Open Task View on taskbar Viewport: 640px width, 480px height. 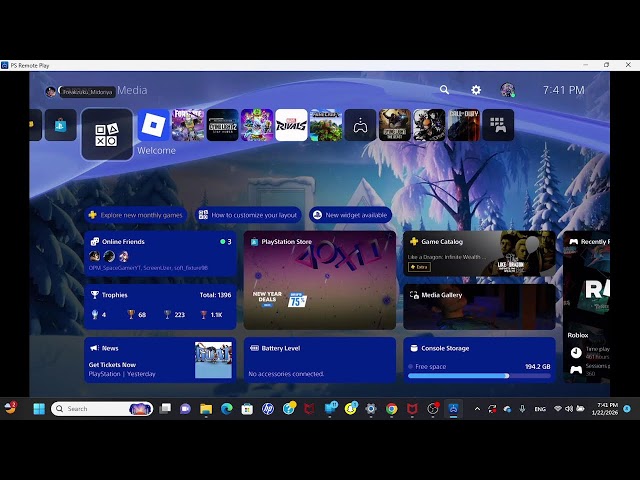[165, 409]
